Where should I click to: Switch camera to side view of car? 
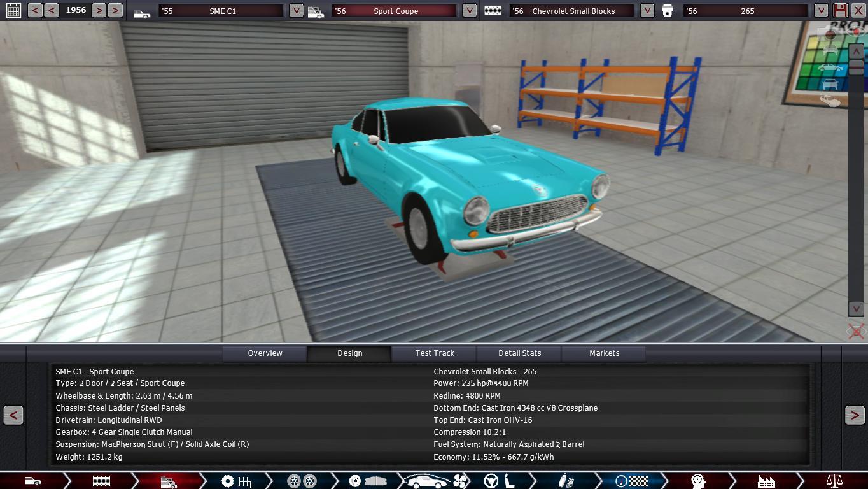pyautogui.click(x=830, y=67)
